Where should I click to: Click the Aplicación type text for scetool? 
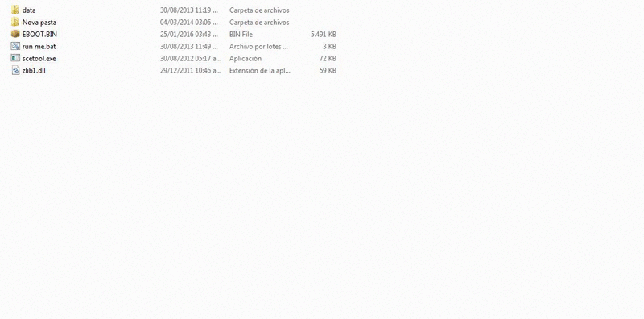tap(246, 58)
